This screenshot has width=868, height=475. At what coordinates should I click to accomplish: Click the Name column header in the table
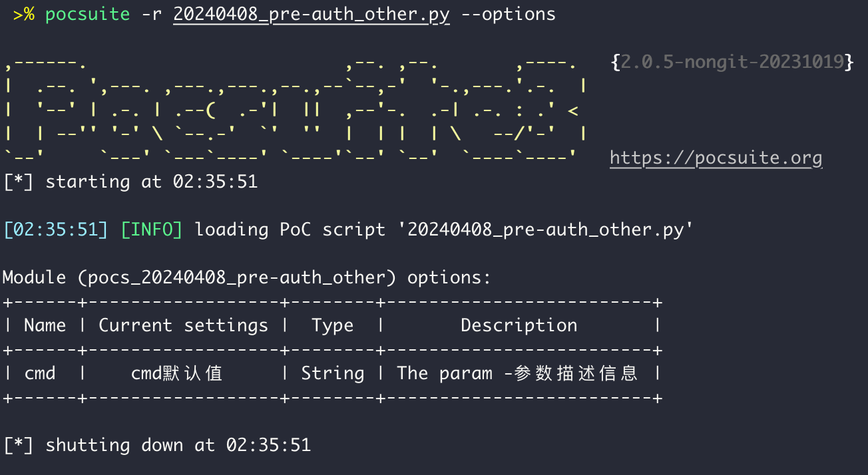click(45, 325)
